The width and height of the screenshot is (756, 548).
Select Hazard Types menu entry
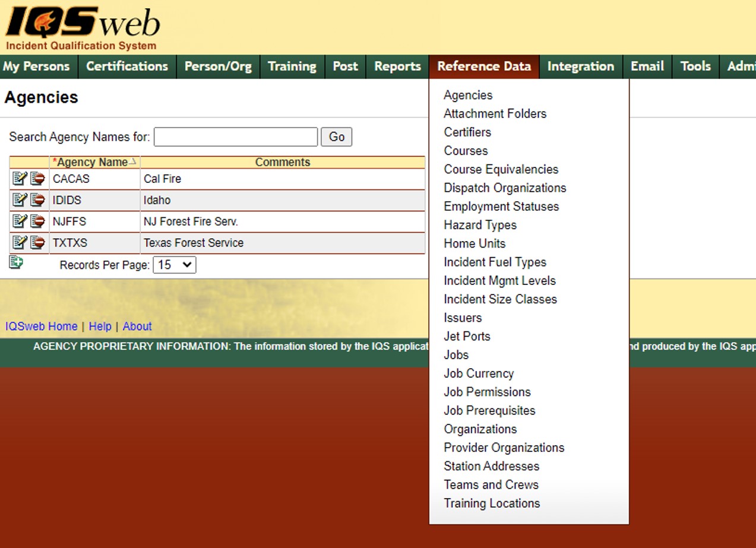pyautogui.click(x=480, y=225)
